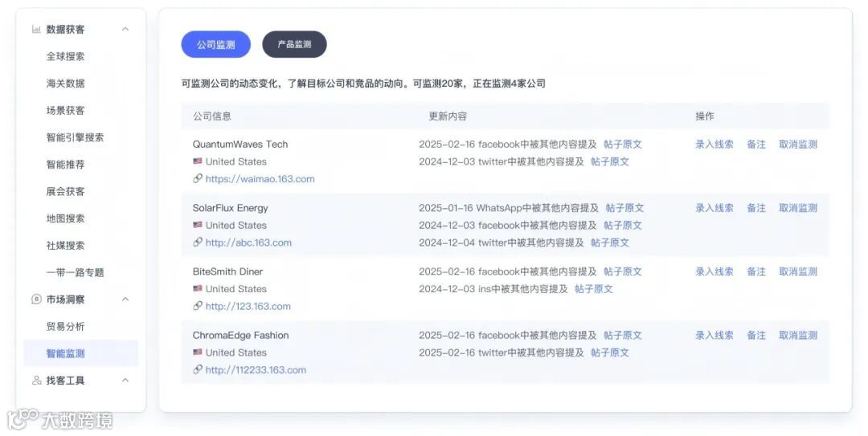
Task: Click US flag icon under BiteSmith Diner
Action: click(198, 289)
